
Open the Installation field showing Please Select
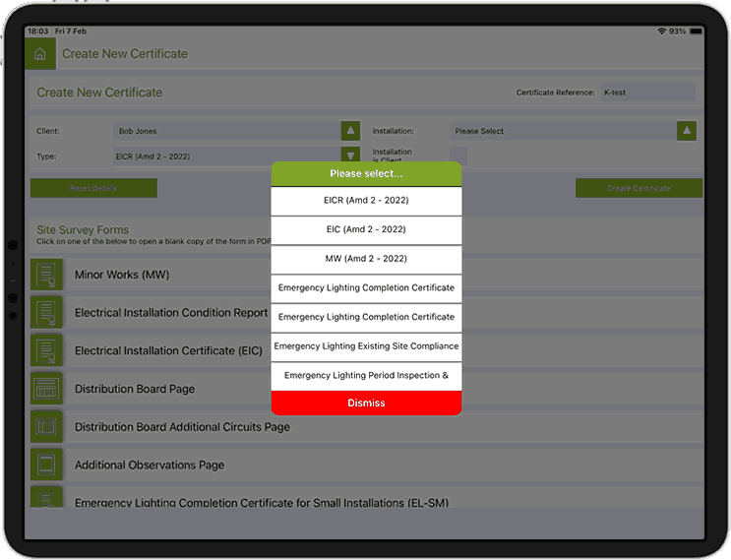click(x=563, y=131)
